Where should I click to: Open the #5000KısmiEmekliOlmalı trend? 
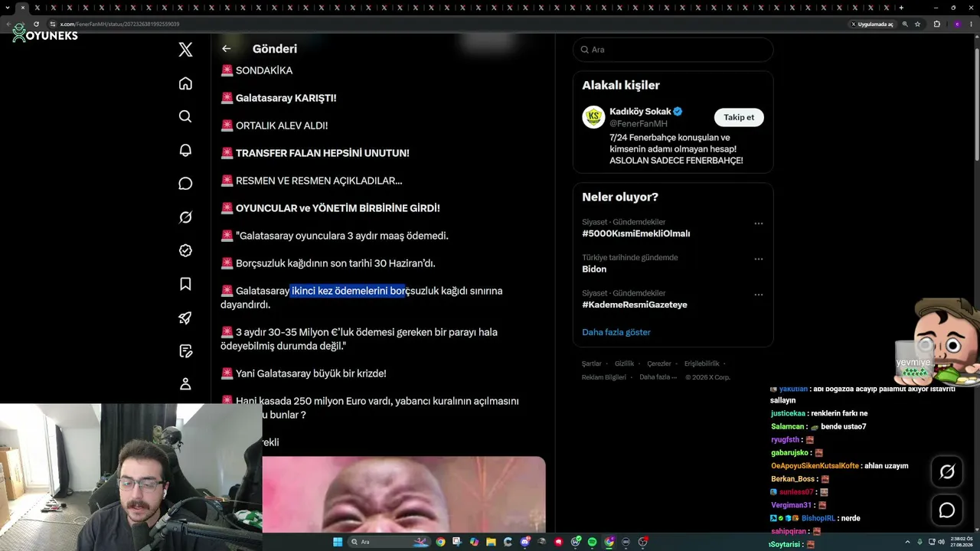pos(635,233)
